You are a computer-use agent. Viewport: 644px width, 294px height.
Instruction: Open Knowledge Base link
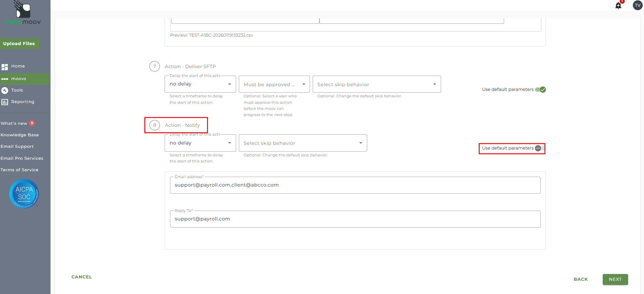click(20, 135)
